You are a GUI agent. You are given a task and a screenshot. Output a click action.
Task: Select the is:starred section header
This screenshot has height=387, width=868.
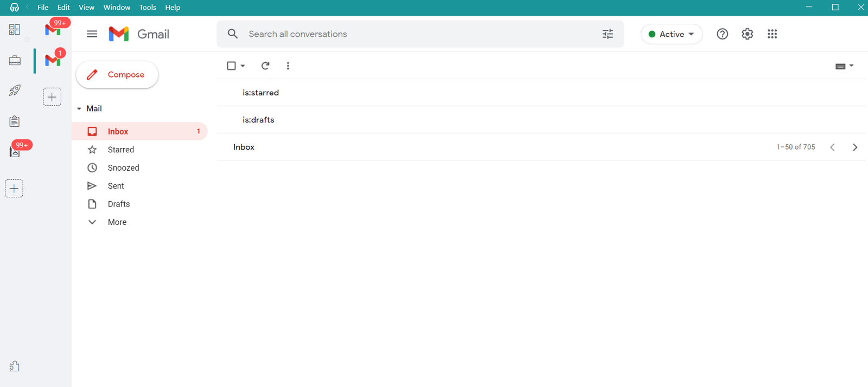pos(260,93)
